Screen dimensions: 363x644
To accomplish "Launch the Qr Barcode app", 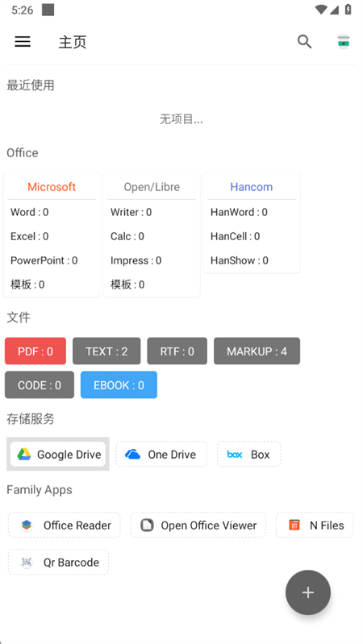I will 59,562.
